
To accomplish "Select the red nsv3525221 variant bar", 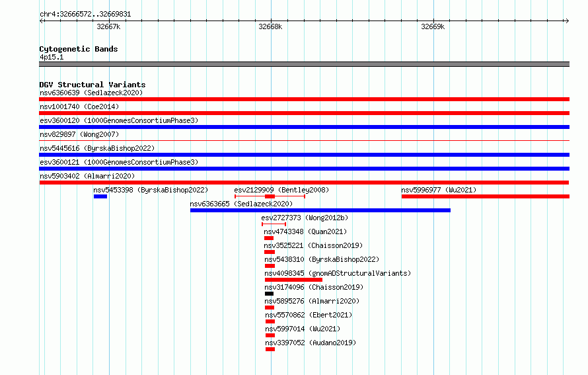I will pyautogui.click(x=270, y=252).
